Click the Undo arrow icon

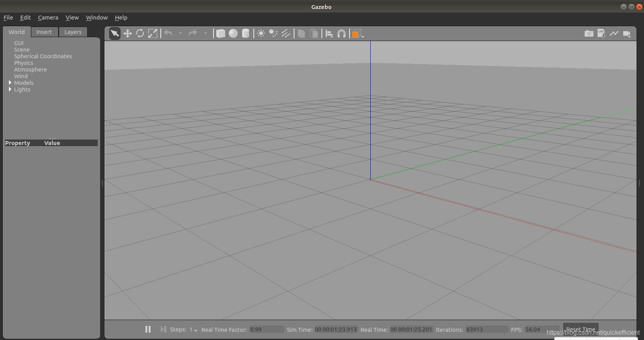click(169, 34)
